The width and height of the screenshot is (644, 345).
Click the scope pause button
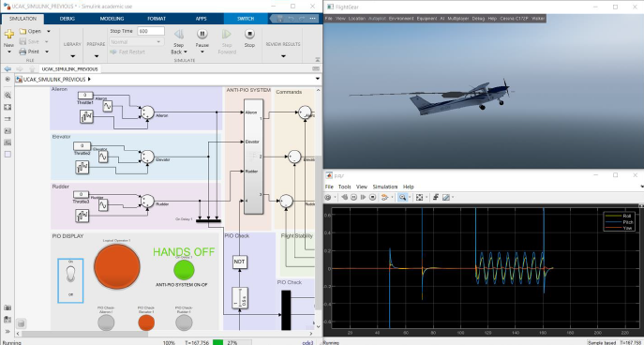(354, 198)
